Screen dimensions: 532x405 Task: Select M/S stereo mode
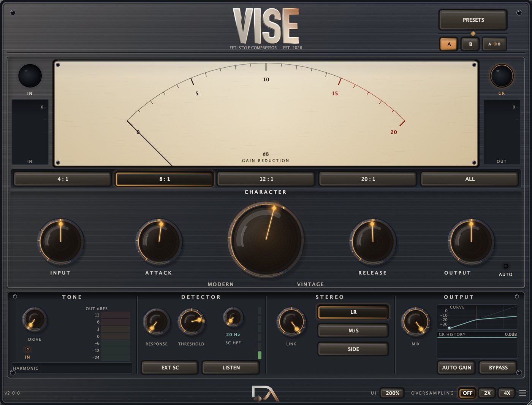353,331
